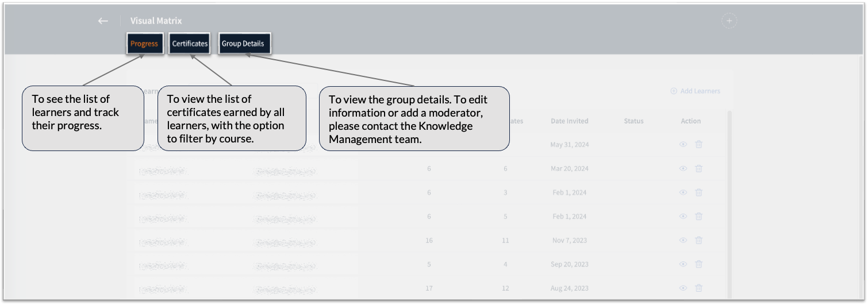
Task: Switch to the Certificates tab
Action: pyautogui.click(x=190, y=44)
